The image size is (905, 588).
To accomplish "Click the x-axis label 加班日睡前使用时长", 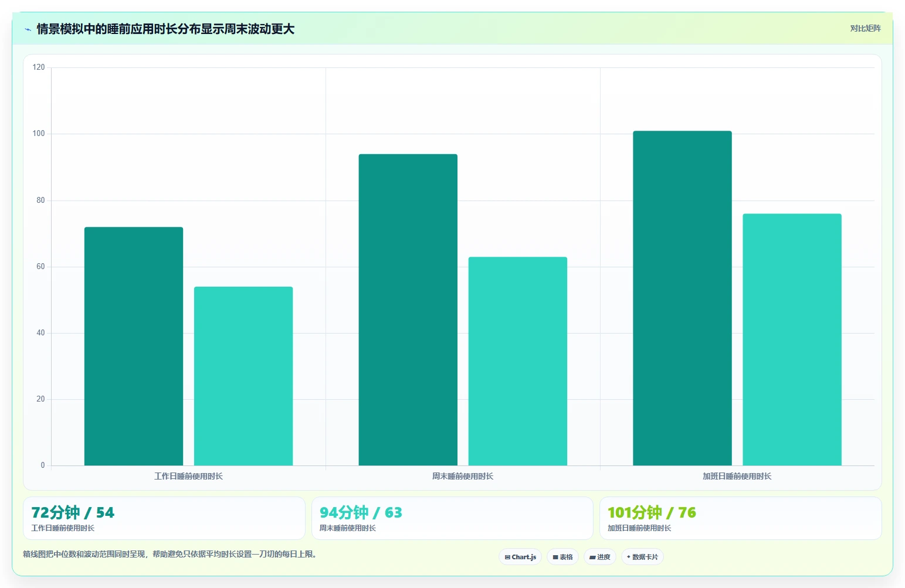I will tap(737, 476).
